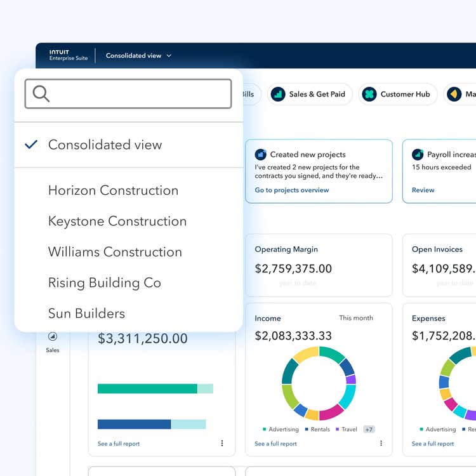
Task: Select Sun Builders company
Action: [x=86, y=314]
